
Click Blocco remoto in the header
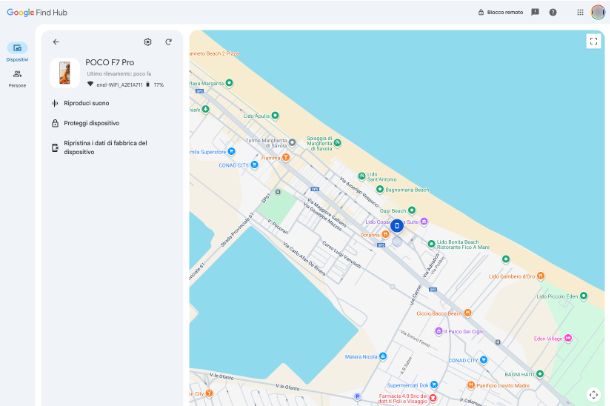(500, 12)
